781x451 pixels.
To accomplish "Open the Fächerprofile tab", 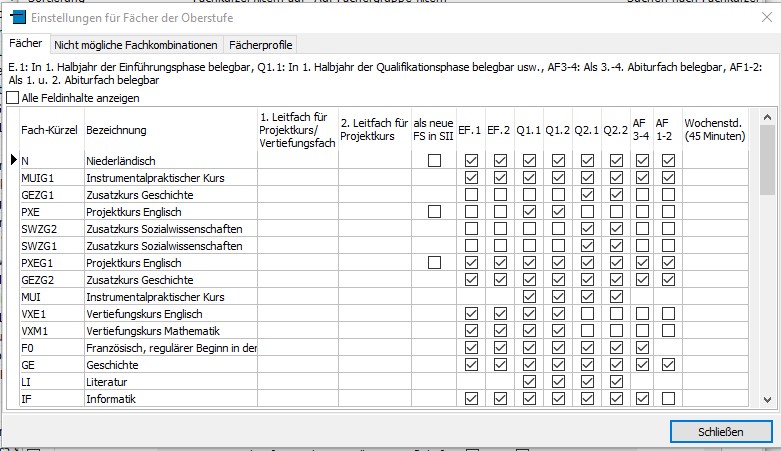I will click(260, 45).
